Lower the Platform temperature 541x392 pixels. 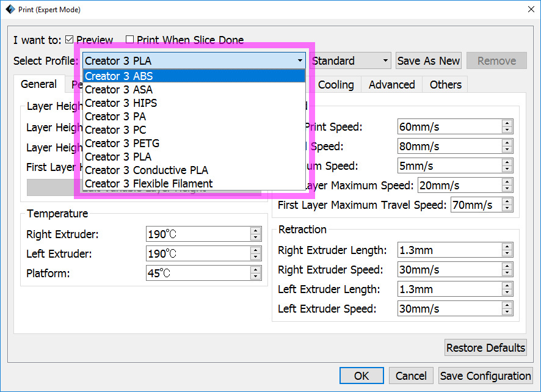click(x=256, y=277)
